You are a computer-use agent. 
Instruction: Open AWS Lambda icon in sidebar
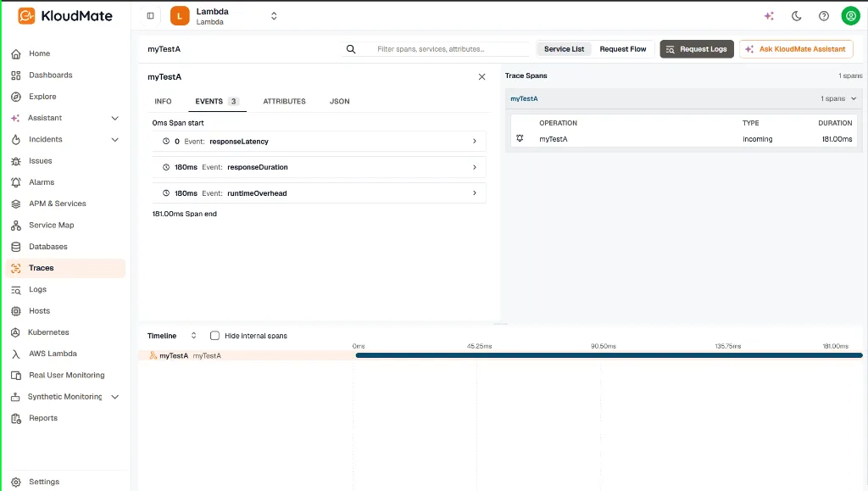click(x=16, y=354)
